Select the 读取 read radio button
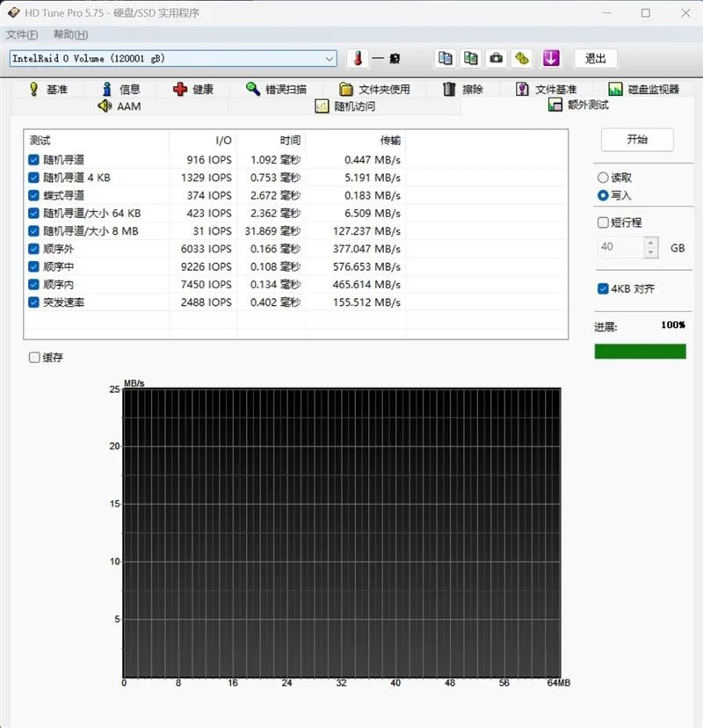The width and height of the screenshot is (703, 728). coord(603,178)
